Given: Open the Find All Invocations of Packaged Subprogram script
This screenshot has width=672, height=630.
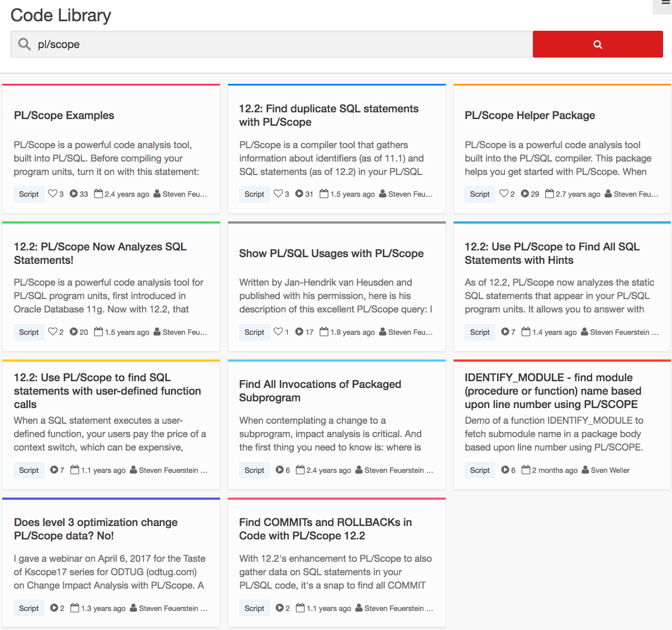Looking at the screenshot, I should [x=320, y=391].
